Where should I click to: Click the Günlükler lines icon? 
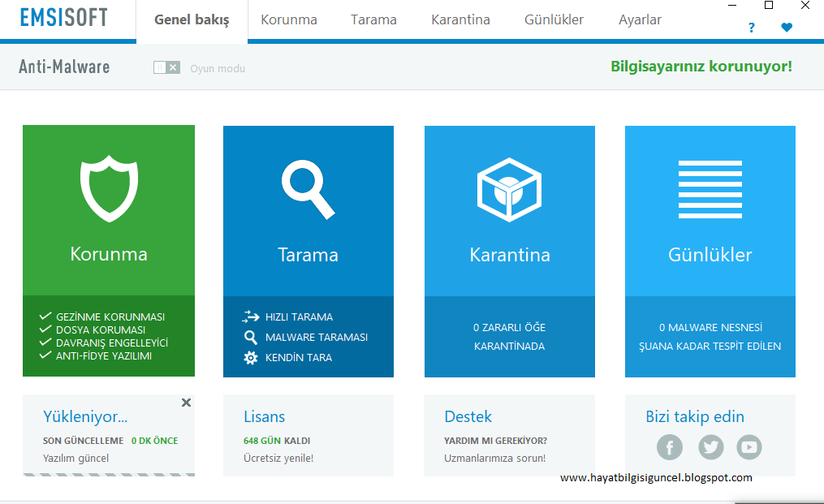point(710,190)
